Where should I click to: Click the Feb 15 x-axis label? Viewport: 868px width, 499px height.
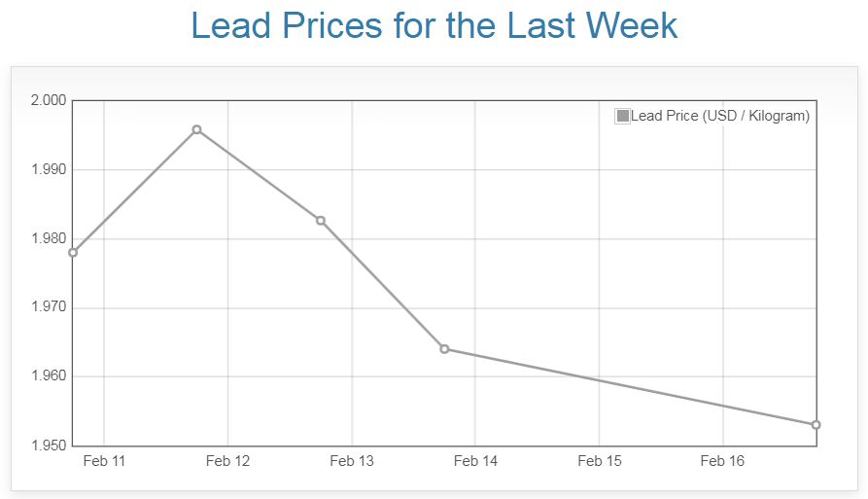click(599, 461)
